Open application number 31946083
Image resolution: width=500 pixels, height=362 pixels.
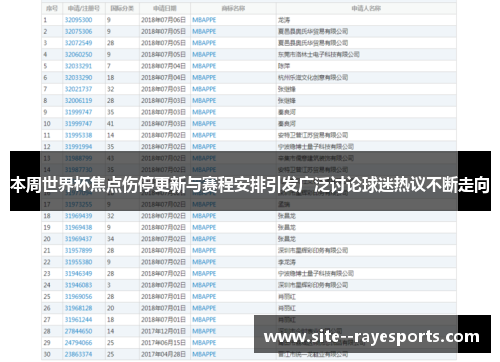point(78,285)
